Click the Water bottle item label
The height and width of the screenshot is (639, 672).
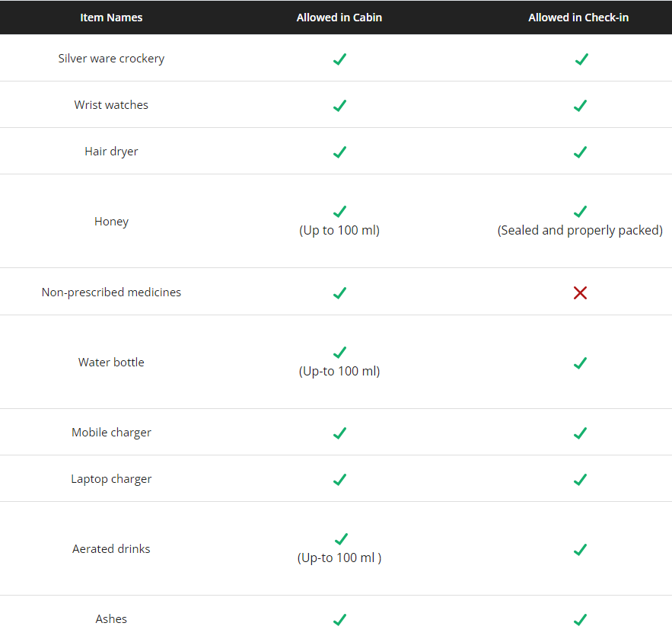click(x=111, y=362)
